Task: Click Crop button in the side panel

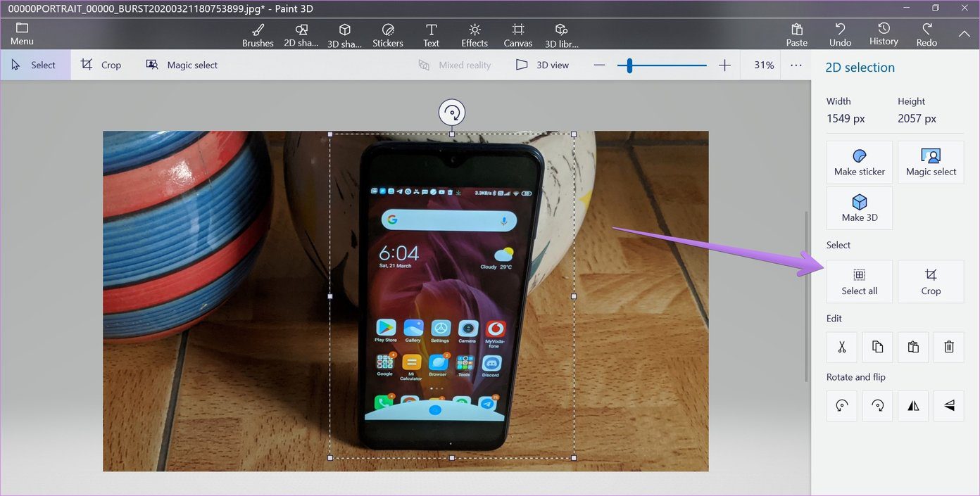Action: [931, 281]
